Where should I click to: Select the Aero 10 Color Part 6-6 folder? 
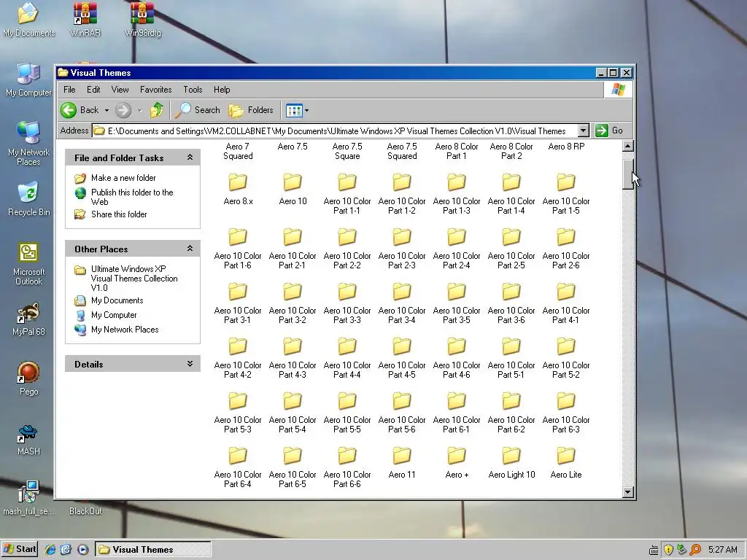347,468
